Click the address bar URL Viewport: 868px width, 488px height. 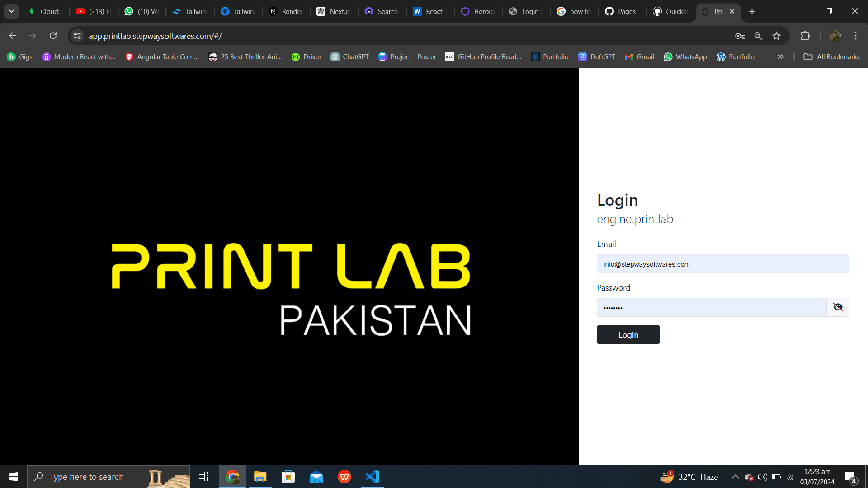(x=155, y=36)
